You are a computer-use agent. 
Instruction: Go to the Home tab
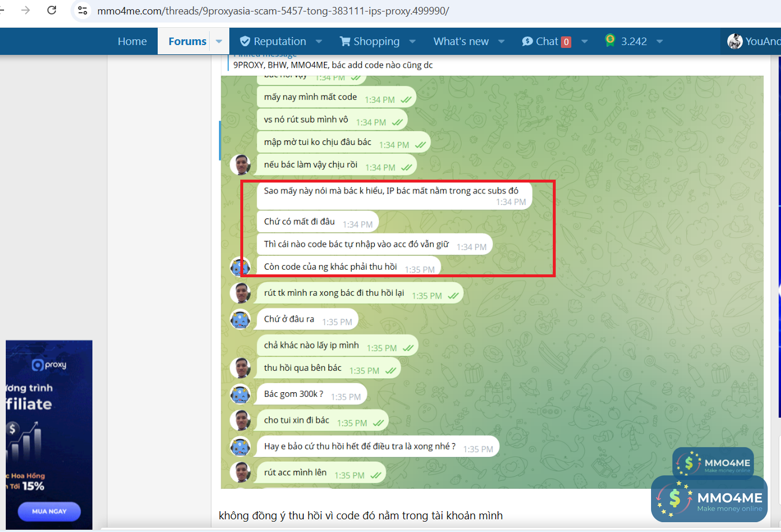(132, 42)
